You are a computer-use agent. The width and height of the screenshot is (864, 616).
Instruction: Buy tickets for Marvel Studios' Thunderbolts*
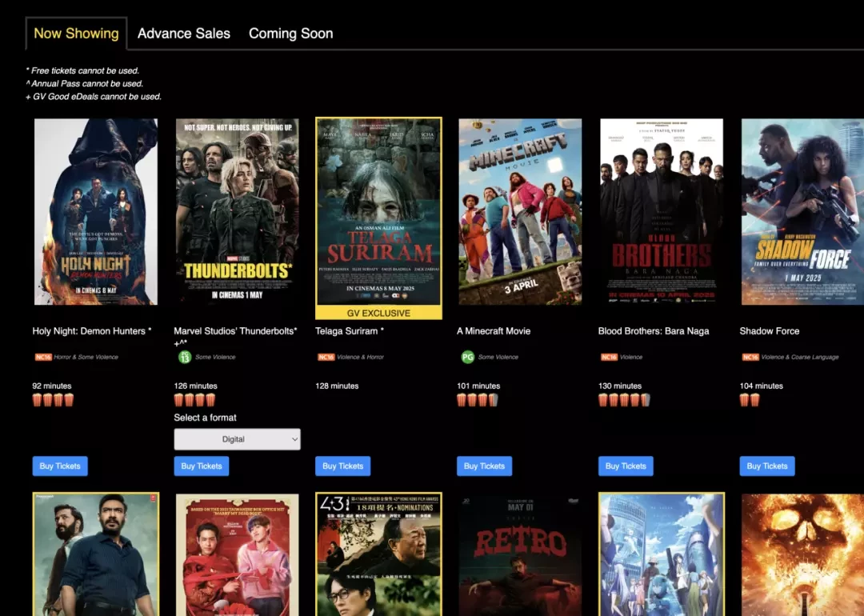[x=201, y=466]
